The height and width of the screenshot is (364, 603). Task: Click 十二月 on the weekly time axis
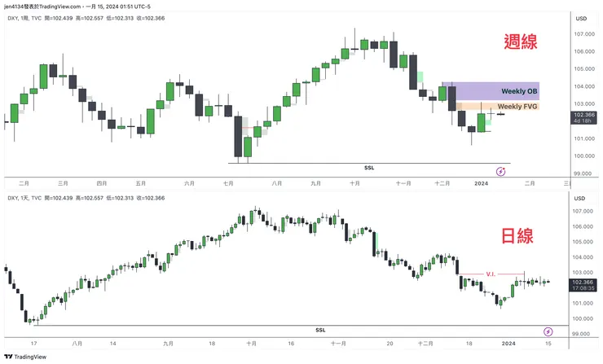pyautogui.click(x=442, y=183)
